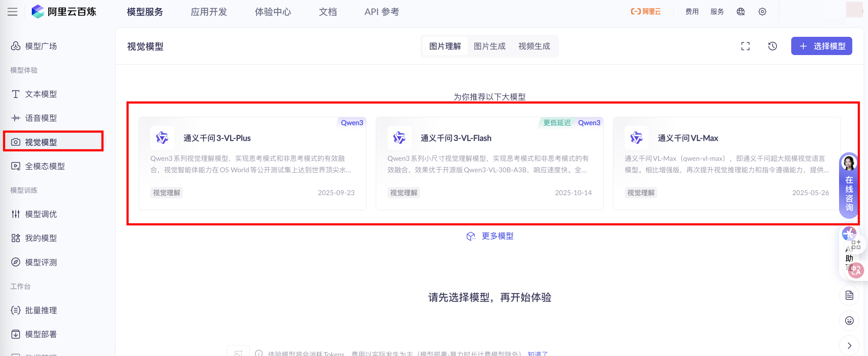Image resolution: width=868 pixels, height=356 pixels.
Task: Select 视觉模型 in sidebar
Action: pos(54,142)
